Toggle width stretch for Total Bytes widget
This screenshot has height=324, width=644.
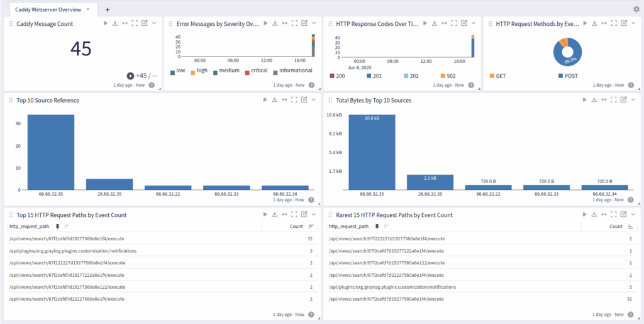[604, 99]
